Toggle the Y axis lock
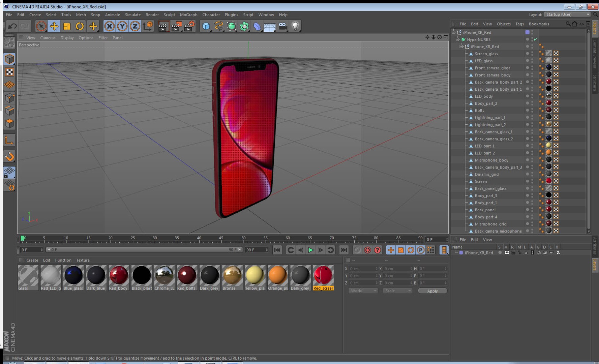 (x=122, y=26)
